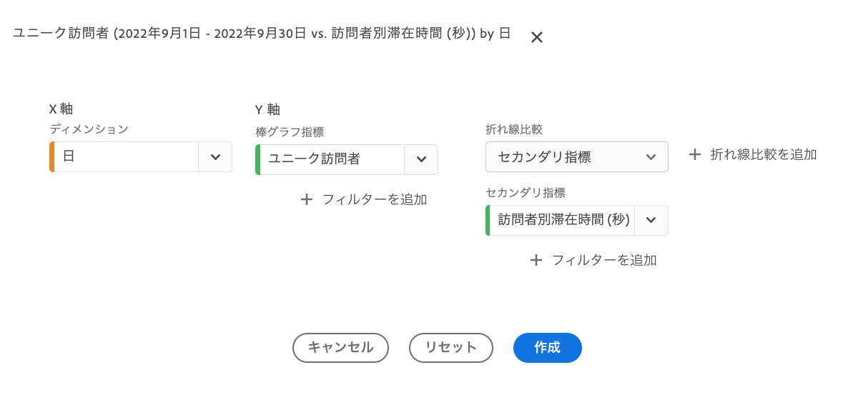Click the orange color bar on the 日 field
The image size is (868, 410).
point(51,156)
